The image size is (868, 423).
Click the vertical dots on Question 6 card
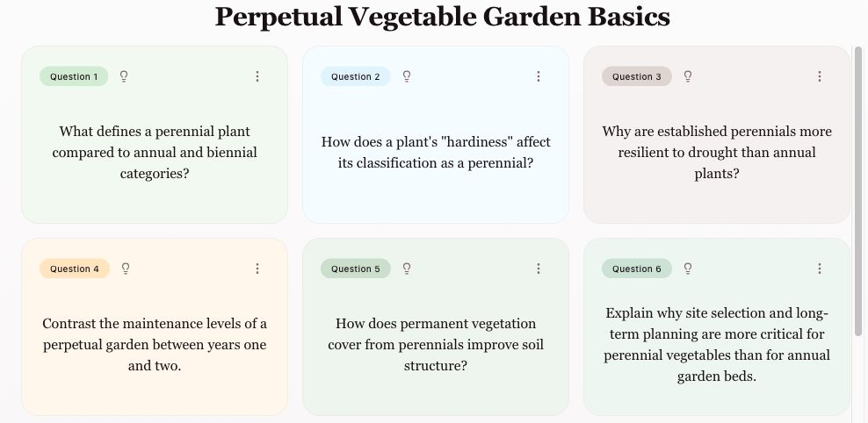tap(820, 269)
